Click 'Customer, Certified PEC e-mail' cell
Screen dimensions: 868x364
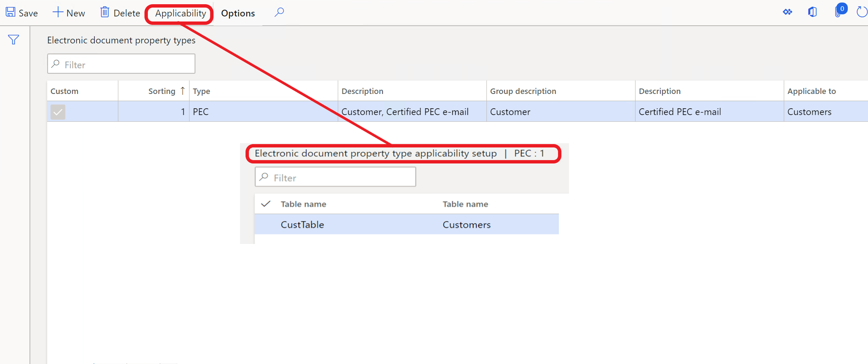[x=412, y=112]
